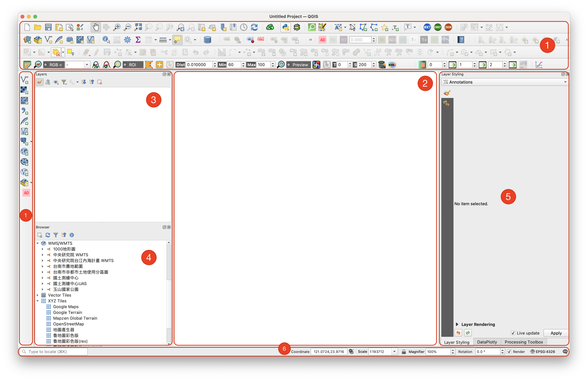Viewport: 588px width, 380px height.
Task: Open the WKT plugin icon
Action: (x=427, y=27)
